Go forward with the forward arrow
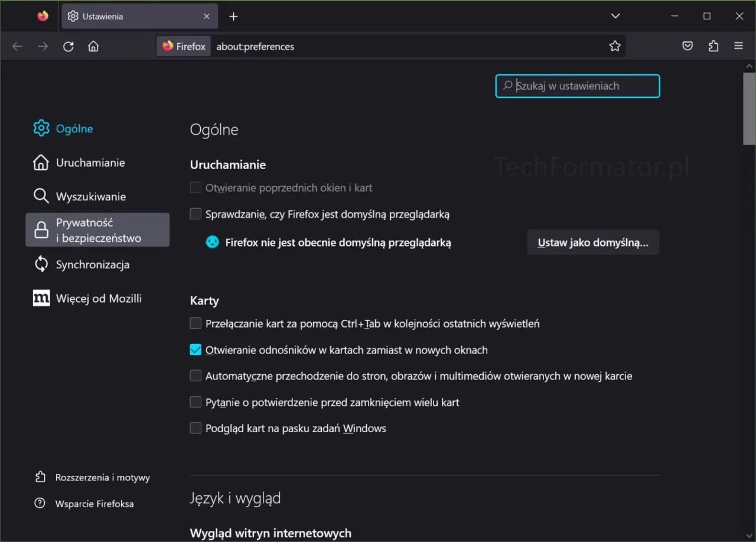Screen dimensions: 756x542 click(43, 46)
